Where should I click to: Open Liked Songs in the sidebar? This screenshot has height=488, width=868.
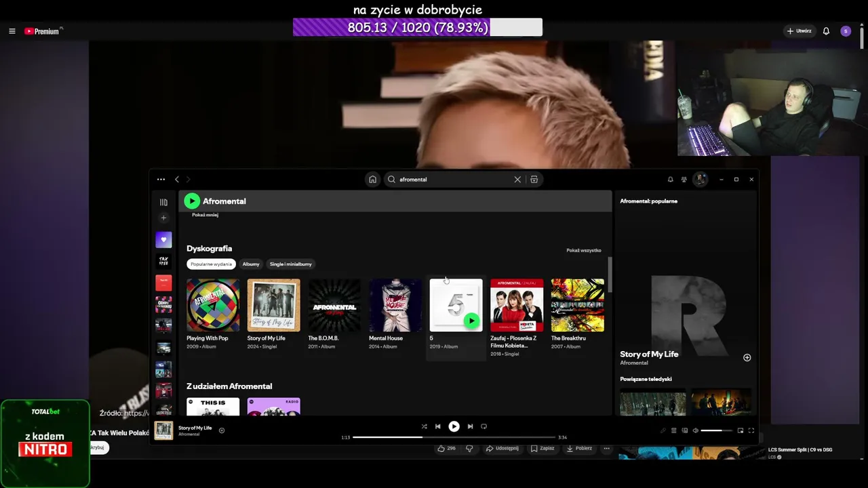pyautogui.click(x=163, y=239)
